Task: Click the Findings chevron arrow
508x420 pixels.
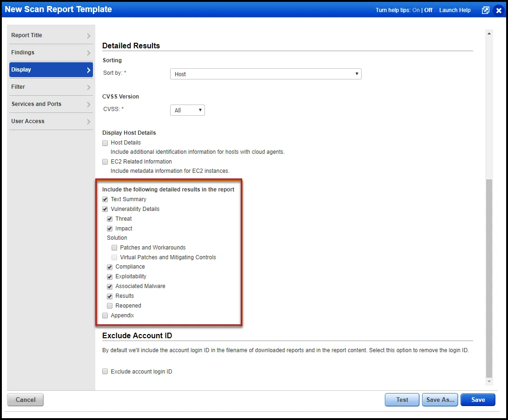Action: tap(89, 53)
